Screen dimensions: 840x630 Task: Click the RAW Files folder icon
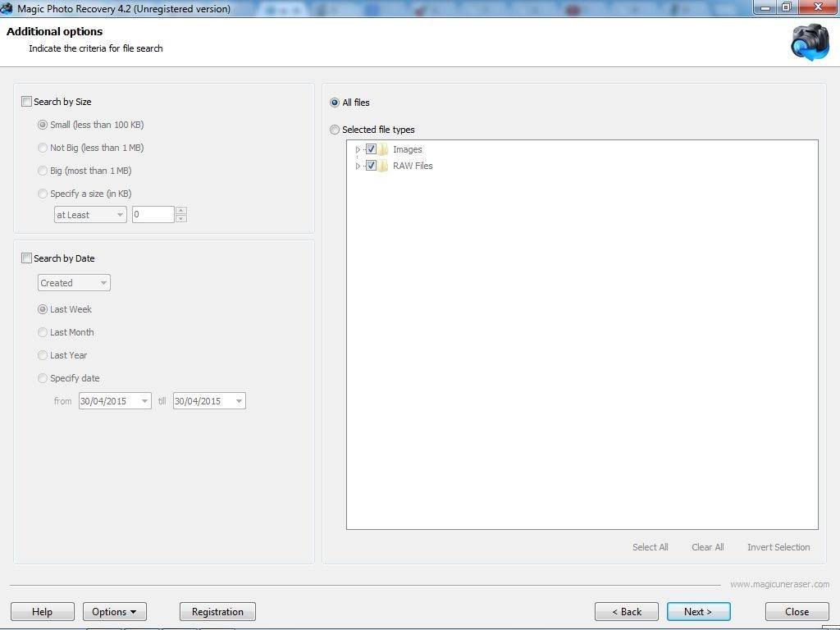[x=383, y=166]
